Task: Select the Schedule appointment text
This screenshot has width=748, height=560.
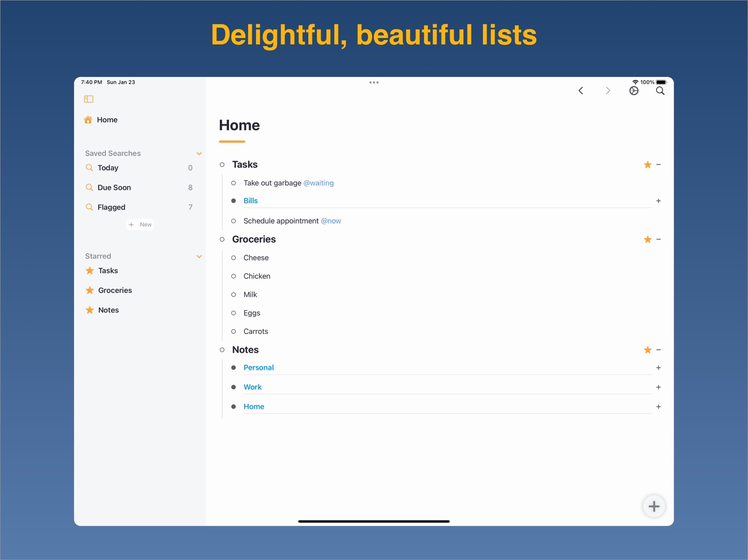Action: coord(281,221)
